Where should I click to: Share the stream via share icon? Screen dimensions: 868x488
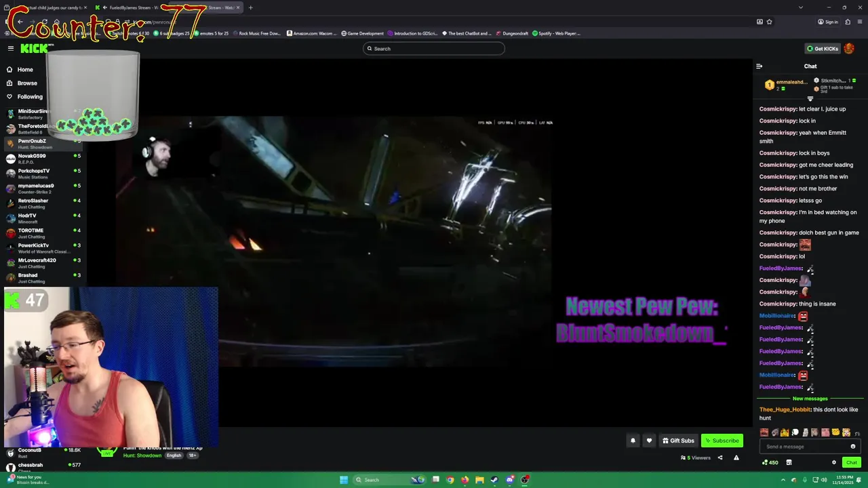[720, 457]
